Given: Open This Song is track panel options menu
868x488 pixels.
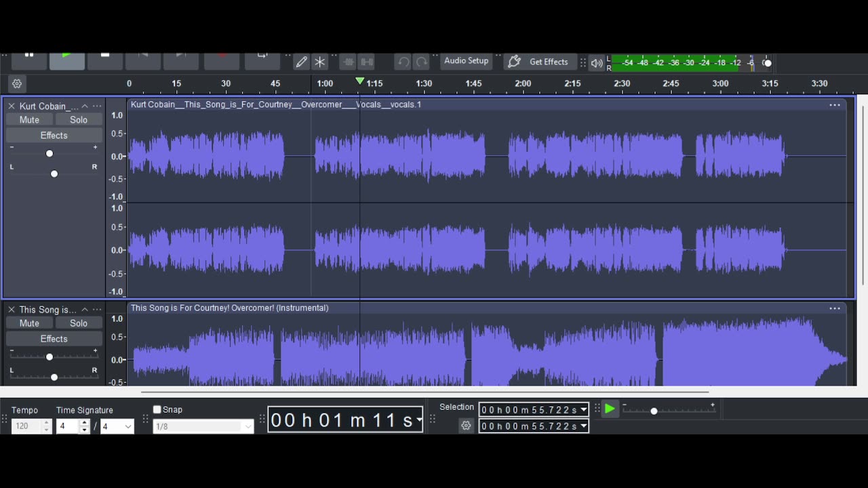Looking at the screenshot, I should 97,310.
